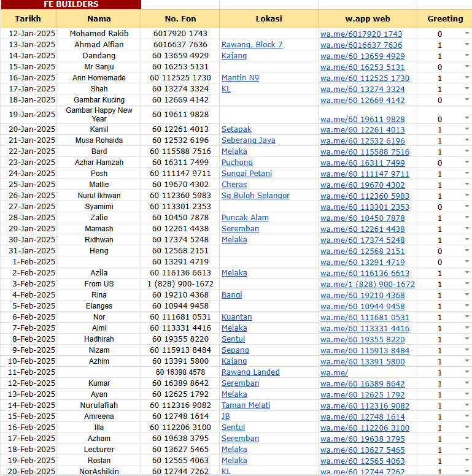Open the wa.me/1 (828) 900-1672 link
Image resolution: width=472 pixels, height=476 pixels.
[367, 285]
